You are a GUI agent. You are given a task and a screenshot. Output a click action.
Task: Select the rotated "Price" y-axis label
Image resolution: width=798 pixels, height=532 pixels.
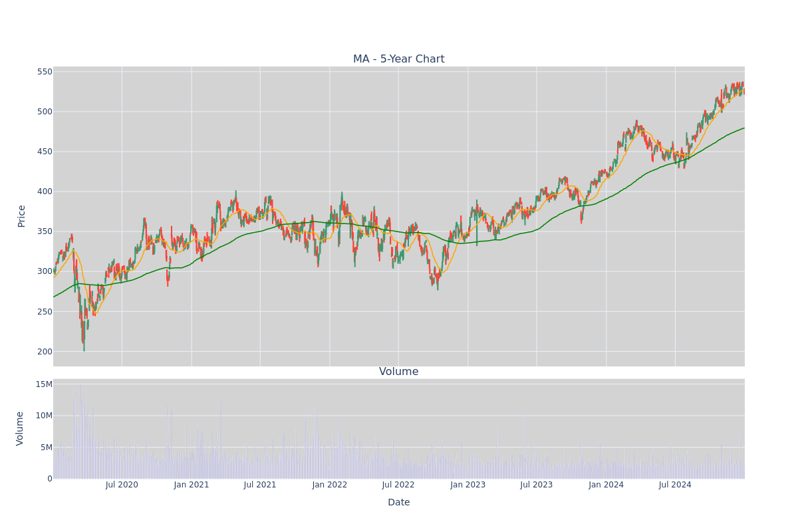coord(22,216)
